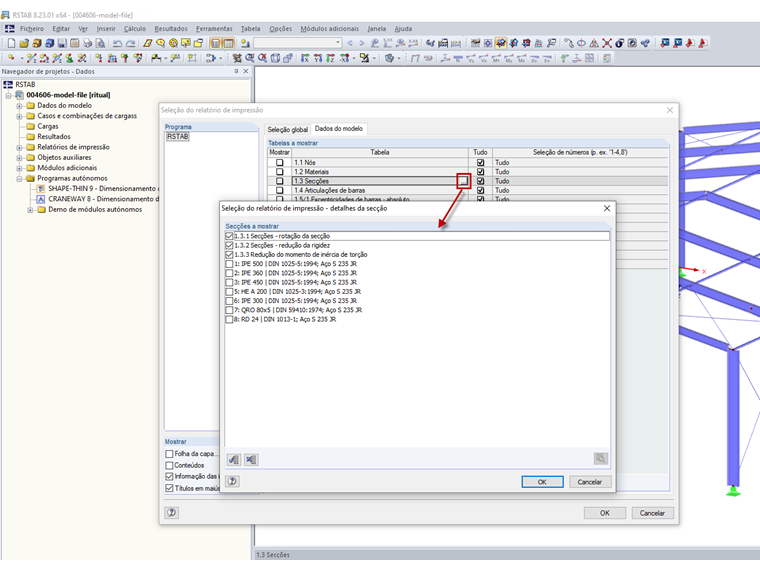This screenshot has height=570, width=760.
Task: Open the Cálculo menu
Action: click(135, 29)
